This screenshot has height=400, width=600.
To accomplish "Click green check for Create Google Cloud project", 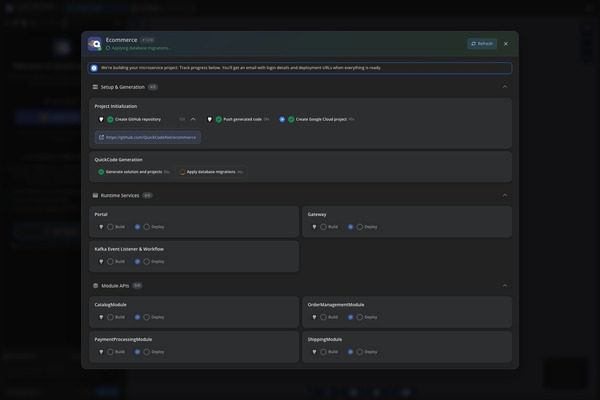I will click(291, 119).
